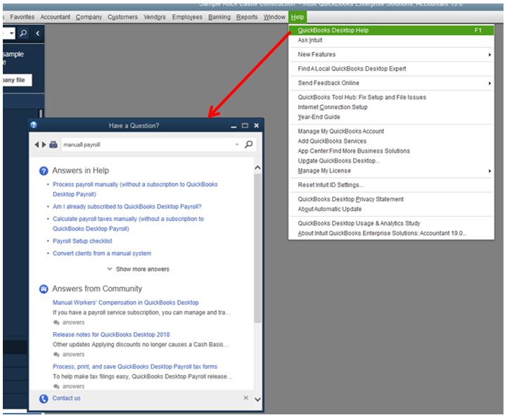Screen dimensions: 507x420
Task: Open QuickBooks Desktop Privacy Statement
Action: [391, 199]
